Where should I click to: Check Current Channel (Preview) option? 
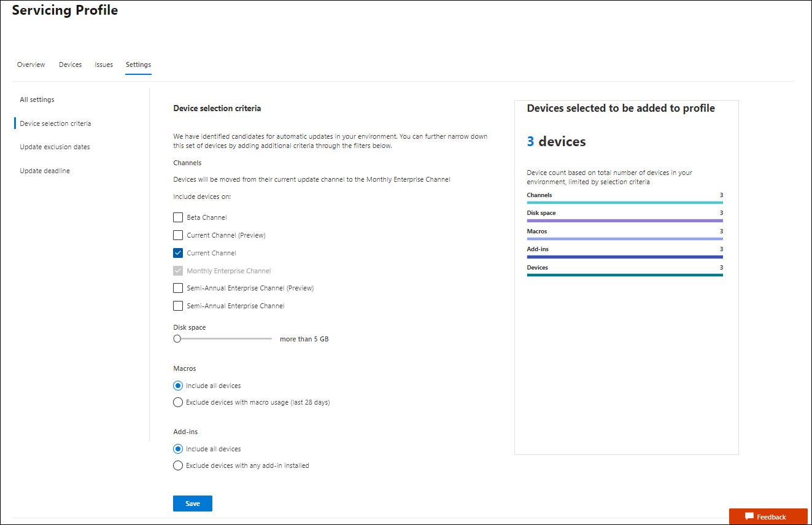[178, 235]
